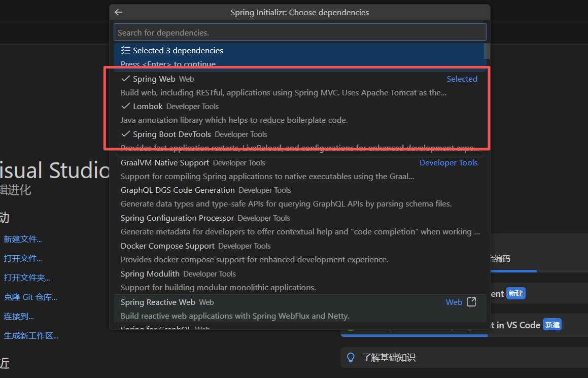The width and height of the screenshot is (588, 378).
Task: Click the dependency list scrollbar thumb
Action: coord(487,51)
